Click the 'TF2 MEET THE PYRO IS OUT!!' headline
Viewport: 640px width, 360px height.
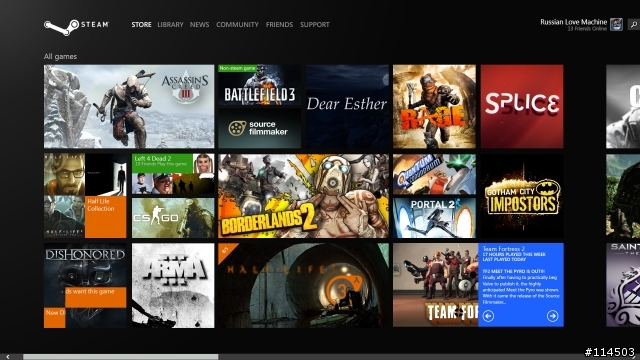tap(513, 271)
